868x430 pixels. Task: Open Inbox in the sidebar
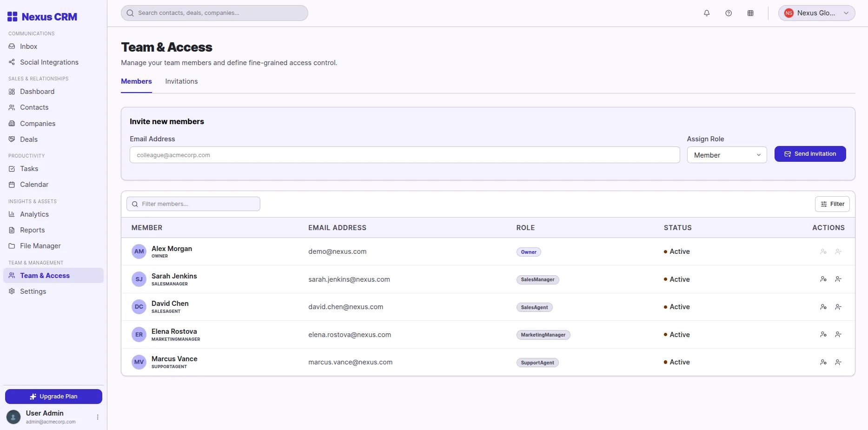pos(53,46)
